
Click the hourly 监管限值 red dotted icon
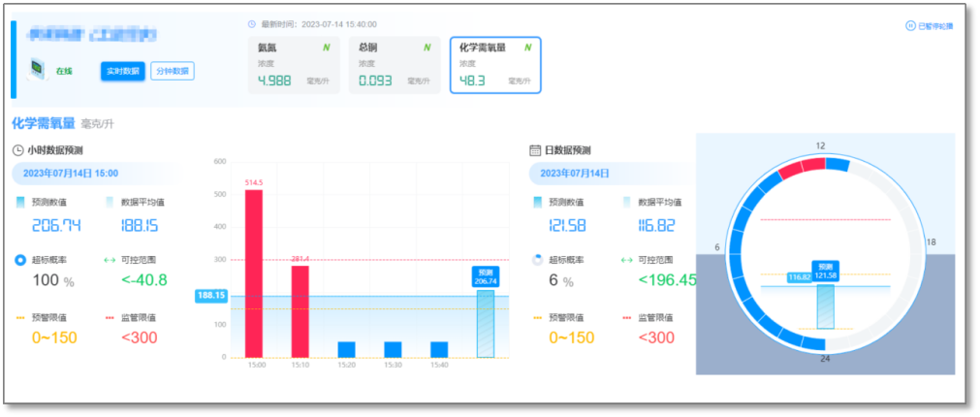(x=110, y=317)
